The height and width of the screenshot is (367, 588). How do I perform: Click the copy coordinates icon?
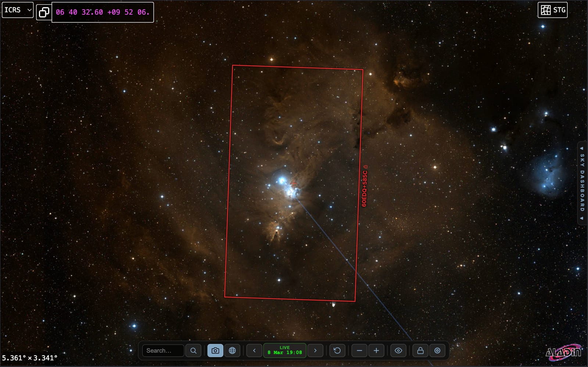(44, 12)
